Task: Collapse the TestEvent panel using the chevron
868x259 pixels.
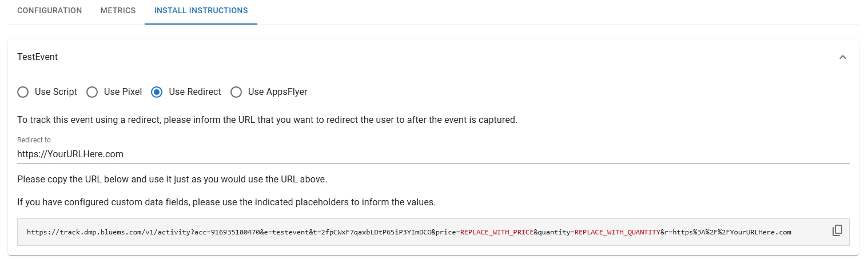Action: tap(842, 57)
